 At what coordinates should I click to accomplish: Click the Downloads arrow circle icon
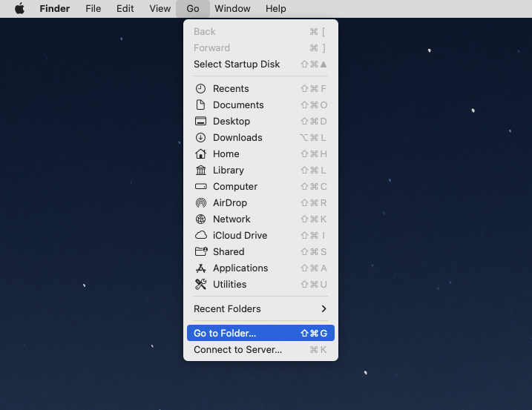pos(200,137)
